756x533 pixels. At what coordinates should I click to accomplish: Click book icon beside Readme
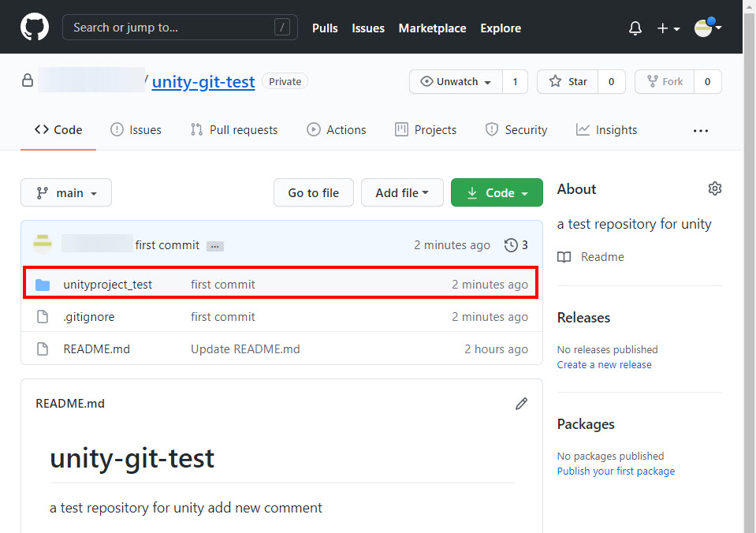(x=564, y=257)
